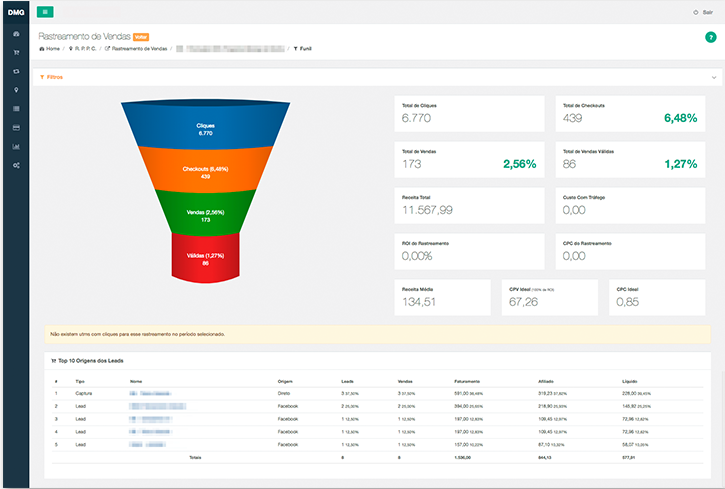
Task: Open the credit card sidebar icon
Action: [x=15, y=127]
